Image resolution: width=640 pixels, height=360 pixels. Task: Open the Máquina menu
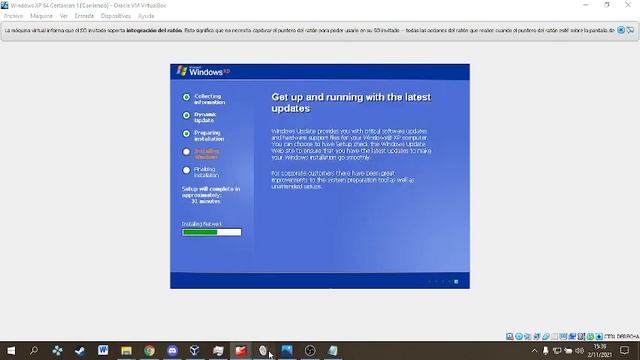[x=41, y=16]
